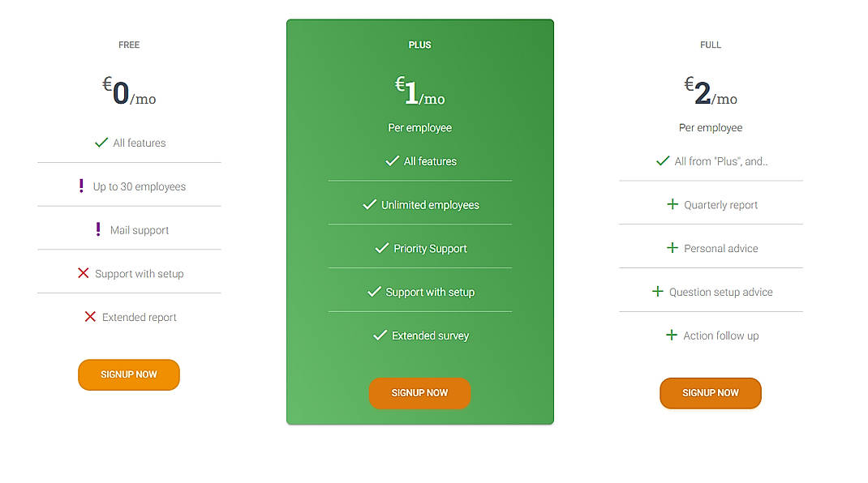Click the checkmark next to 'Priority Support'
Screen dimensions: 868x483
(382, 248)
